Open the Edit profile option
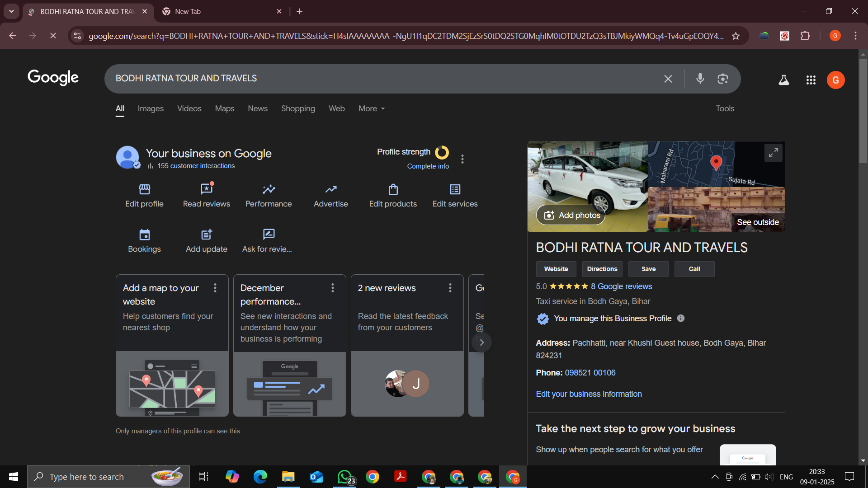 [x=144, y=196]
